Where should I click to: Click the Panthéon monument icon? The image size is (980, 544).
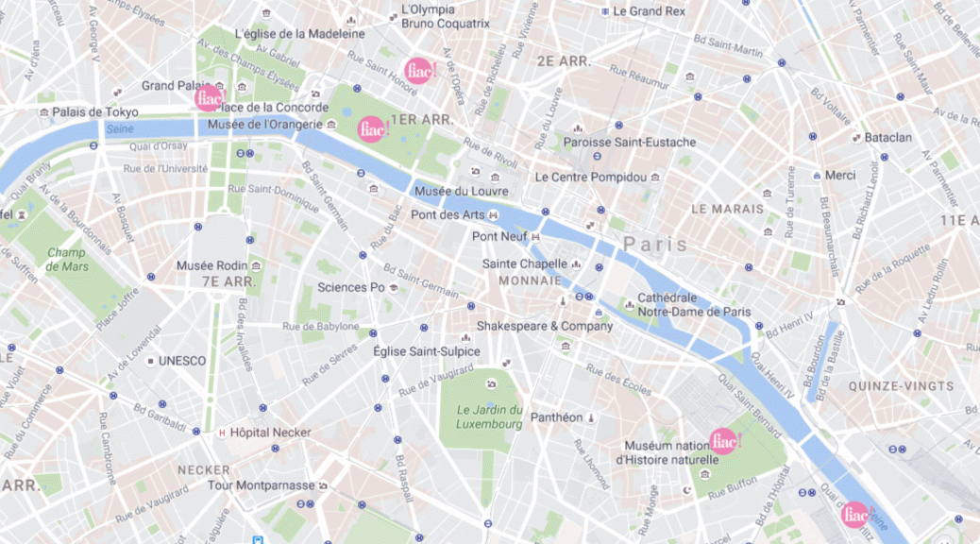pyautogui.click(x=591, y=417)
